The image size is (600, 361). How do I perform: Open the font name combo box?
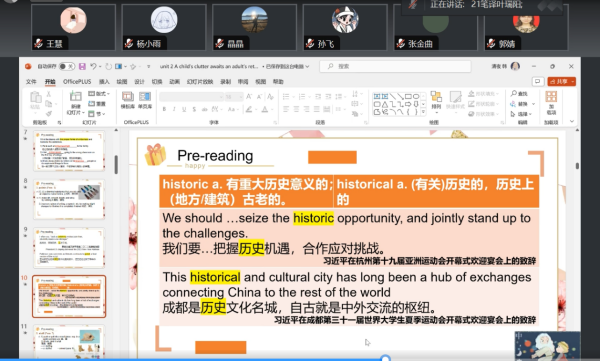[x=191, y=97]
